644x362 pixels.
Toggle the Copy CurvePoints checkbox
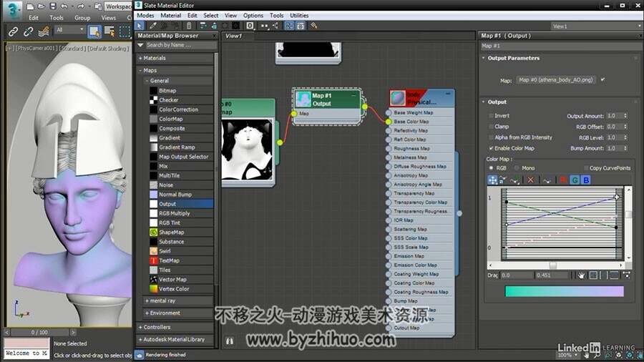pyautogui.click(x=586, y=168)
